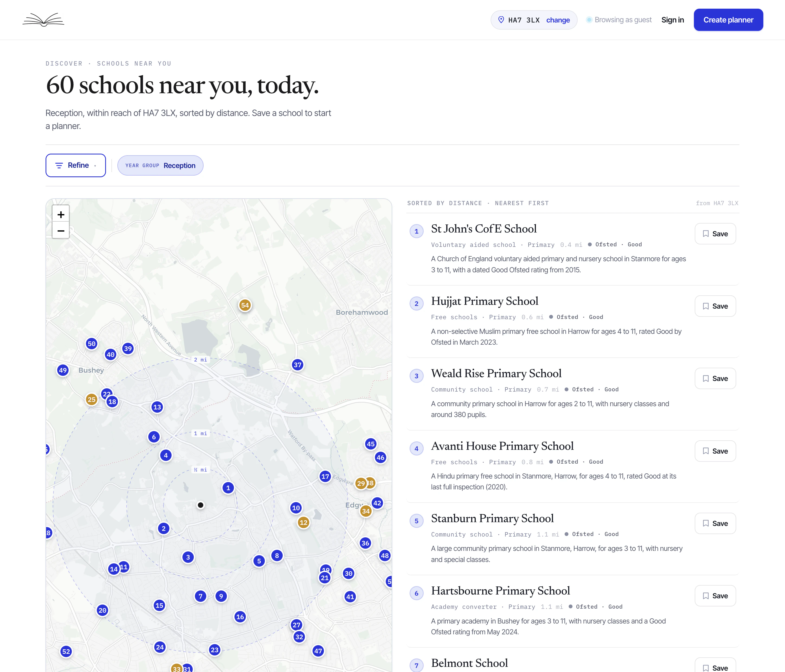Click map pin 50 near Bushey
This screenshot has height=672, width=785.
click(92, 344)
